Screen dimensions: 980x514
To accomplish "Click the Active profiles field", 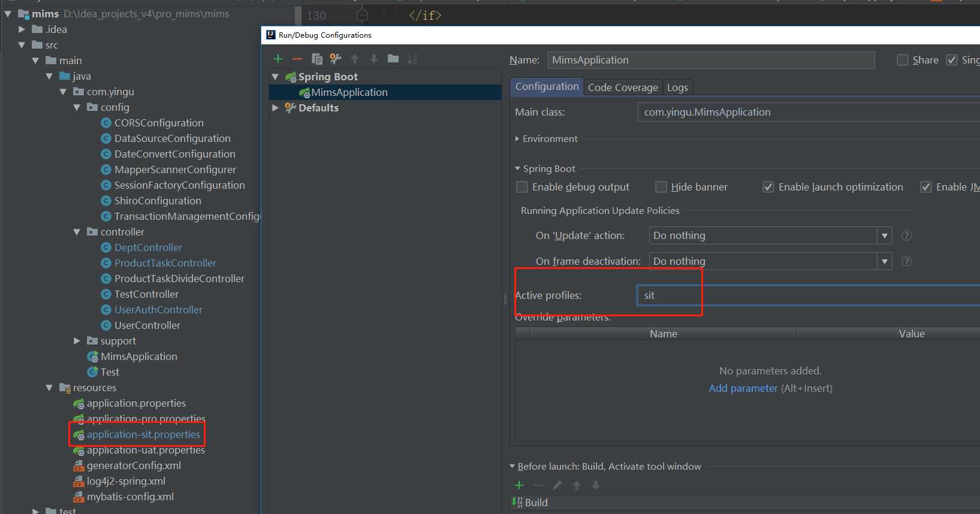I will click(x=809, y=295).
